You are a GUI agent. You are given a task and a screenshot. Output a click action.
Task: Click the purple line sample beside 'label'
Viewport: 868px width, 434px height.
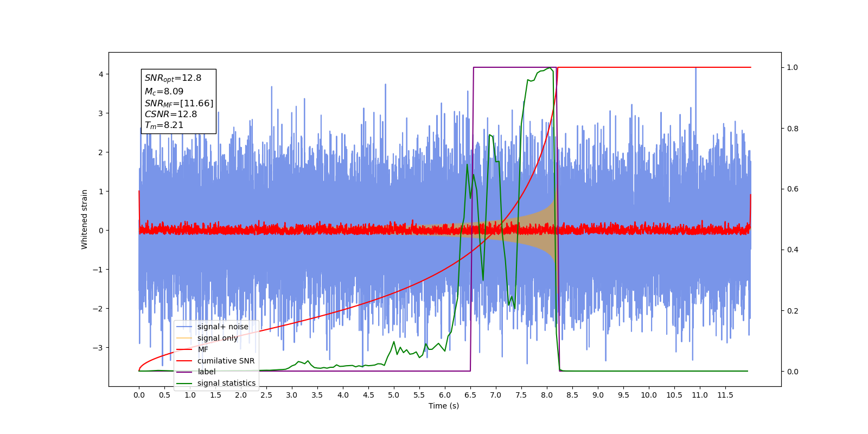184,372
